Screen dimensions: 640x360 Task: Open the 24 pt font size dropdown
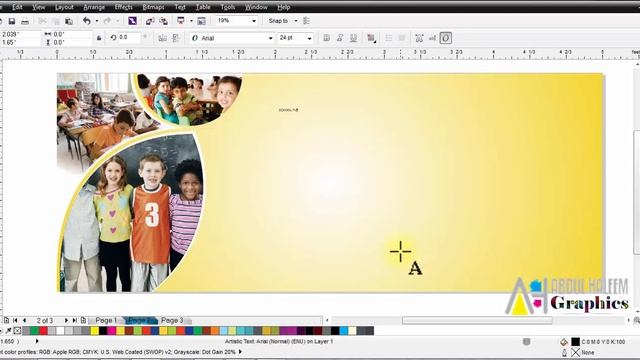coord(309,38)
